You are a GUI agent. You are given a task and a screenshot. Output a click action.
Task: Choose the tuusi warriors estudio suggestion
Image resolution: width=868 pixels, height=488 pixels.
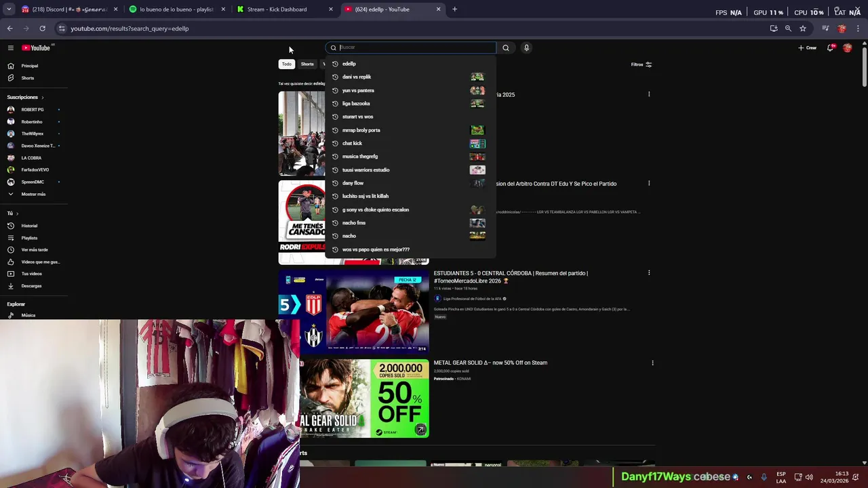(x=411, y=169)
